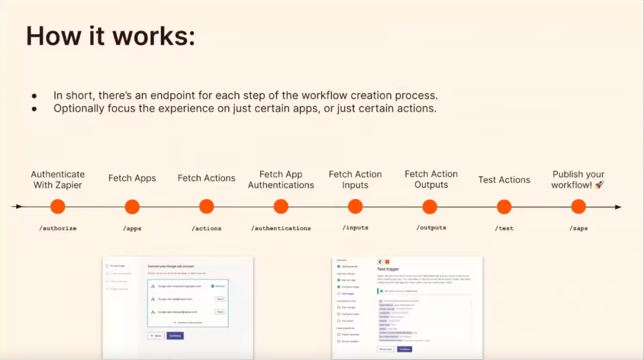This screenshot has height=360, width=644.
Task: Click the Mailchimp app icon above Test trigger
Action: click(x=380, y=261)
